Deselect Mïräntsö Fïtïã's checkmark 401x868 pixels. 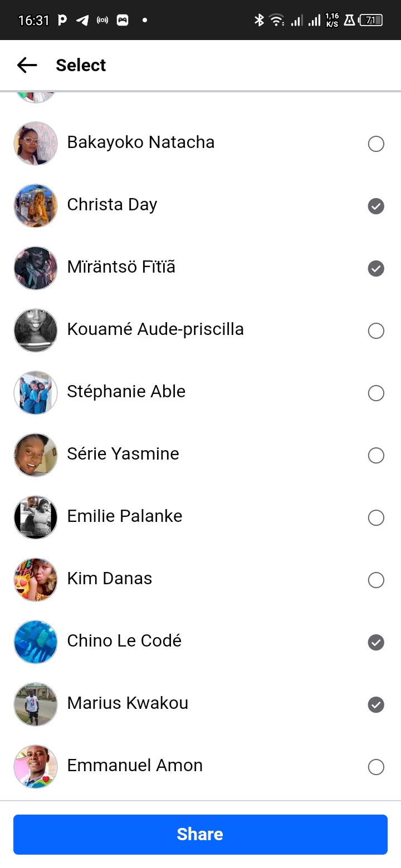[x=376, y=269]
